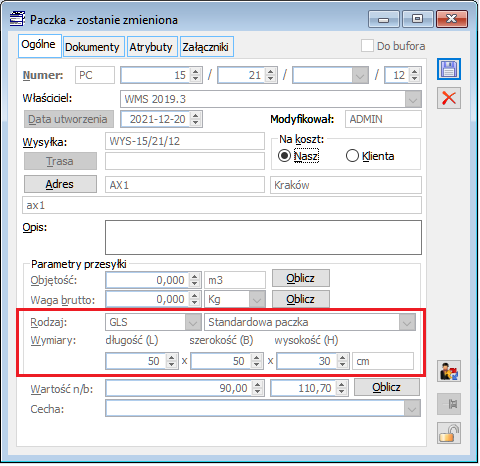480x466 pixels.
Task: Tick the Do bufora checkbox
Action: (367, 46)
